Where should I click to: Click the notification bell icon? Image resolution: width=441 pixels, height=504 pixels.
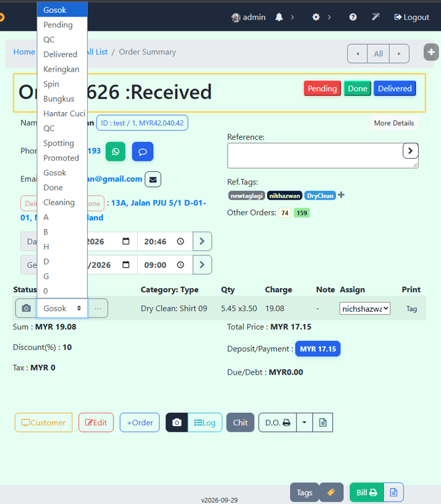279,17
